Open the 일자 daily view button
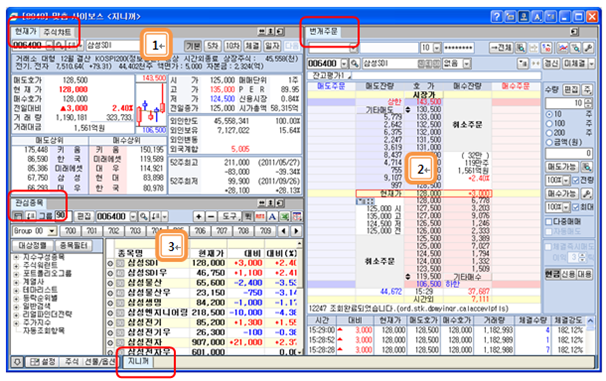Viewport: 606px width, 381px height. 272,46
